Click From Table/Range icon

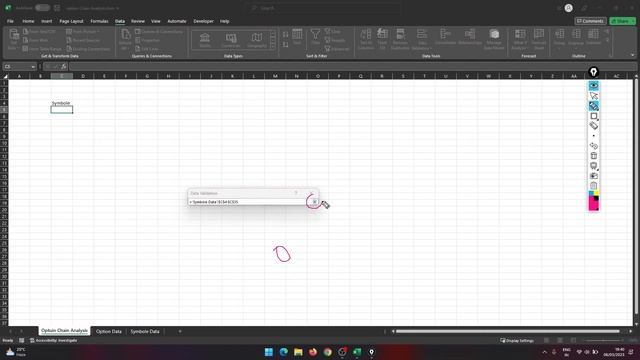click(26, 49)
